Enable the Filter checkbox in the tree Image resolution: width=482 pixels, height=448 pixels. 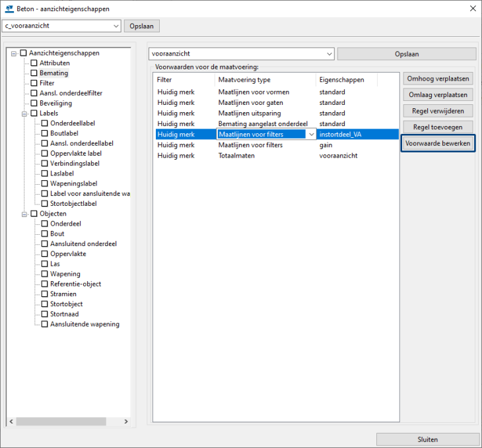coord(34,83)
